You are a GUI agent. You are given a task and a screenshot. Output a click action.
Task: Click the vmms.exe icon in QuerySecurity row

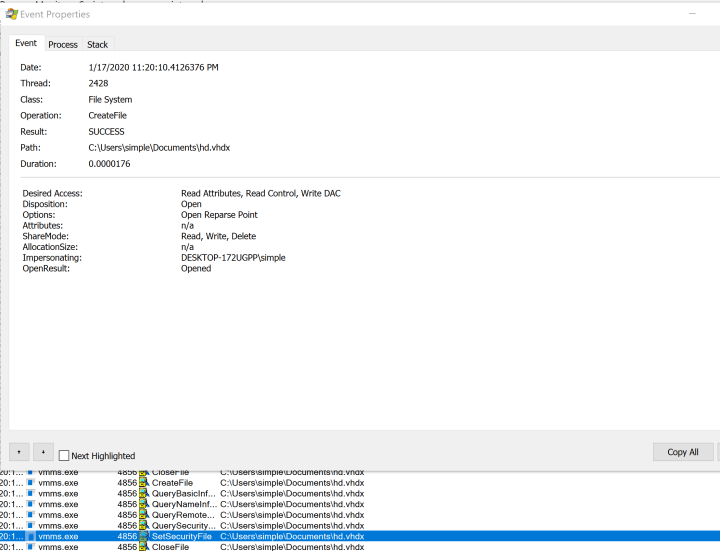[30, 526]
